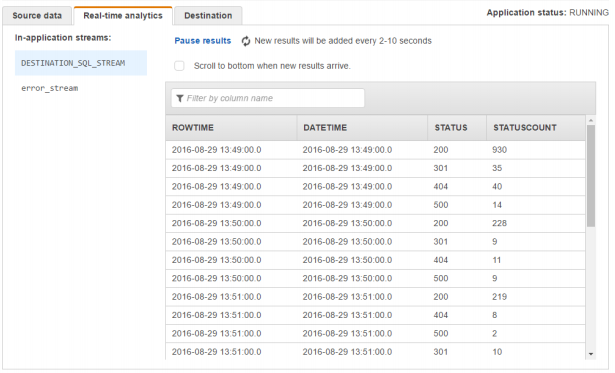Viewport: 615px width, 373px height.
Task: Select the row with status count 219
Action: [x=375, y=297]
